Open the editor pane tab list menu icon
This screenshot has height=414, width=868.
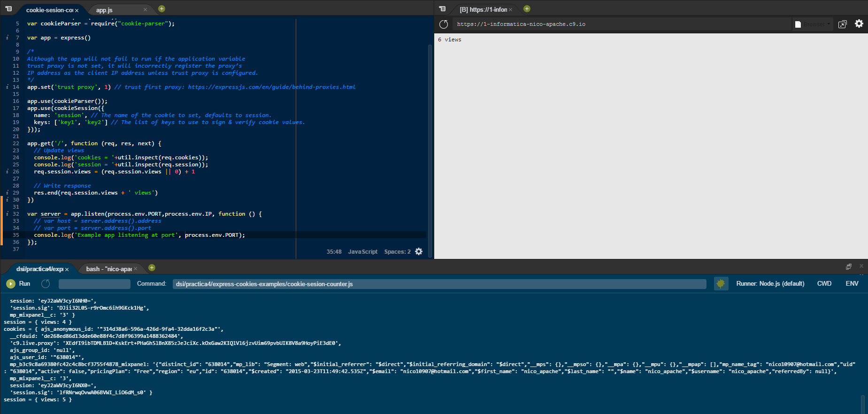(x=8, y=9)
